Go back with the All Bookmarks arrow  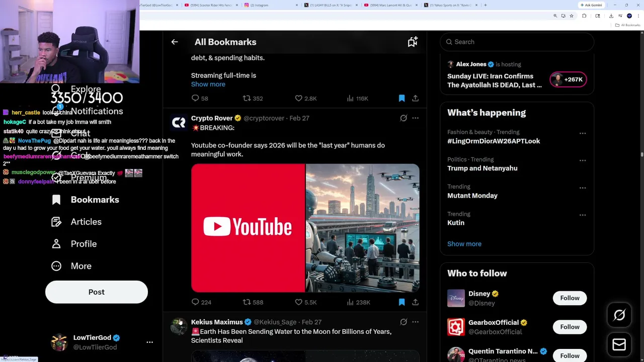pos(175,42)
